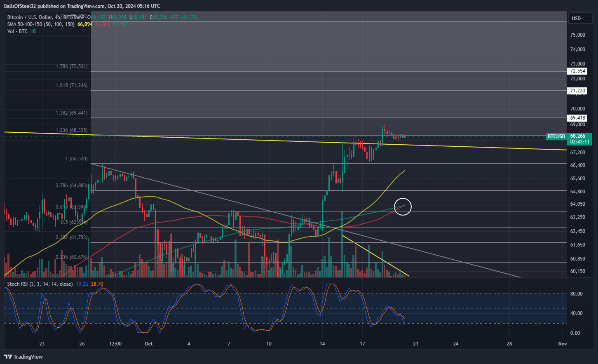Select the 71,220 price line label
This screenshot has width=598, height=364.
577,91
